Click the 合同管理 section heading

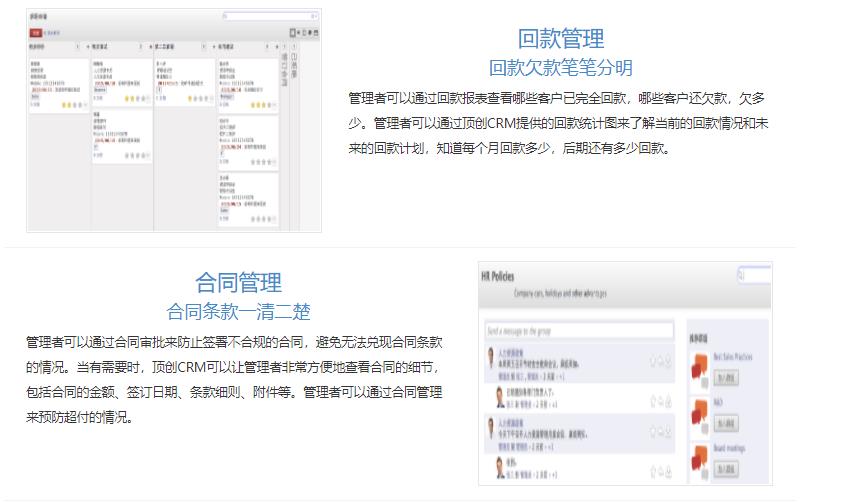[238, 282]
